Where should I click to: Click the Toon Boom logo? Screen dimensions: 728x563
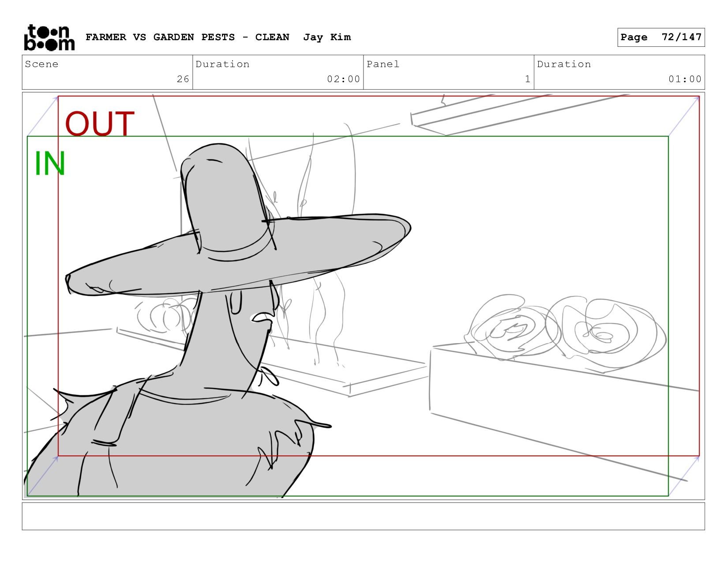49,38
